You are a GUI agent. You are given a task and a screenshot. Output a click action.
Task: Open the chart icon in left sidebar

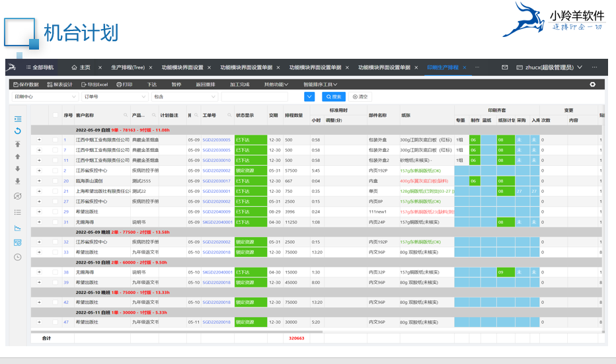coord(18,228)
